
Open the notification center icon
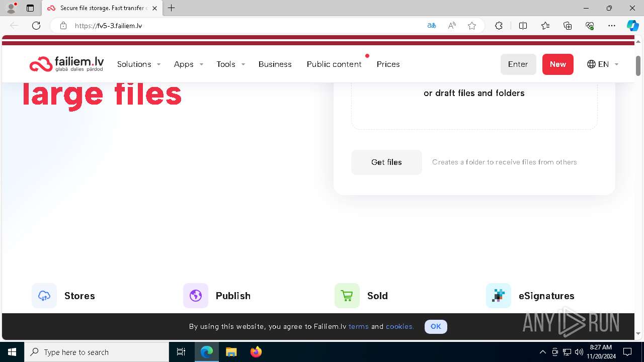tap(627, 352)
